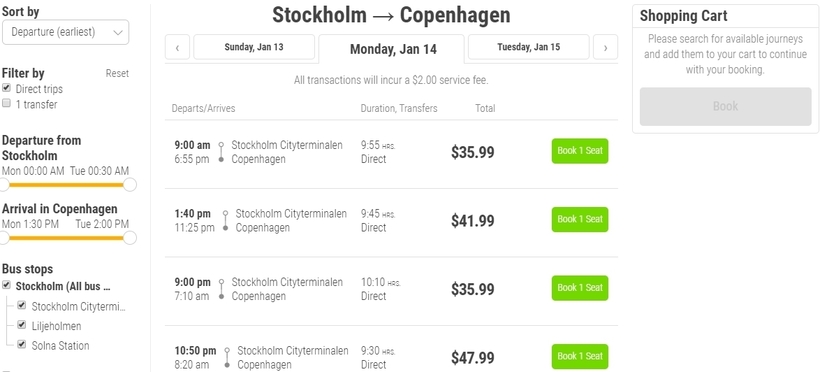The image size is (820, 372).
Task: Click the disabled Book button in cart
Action: point(725,106)
